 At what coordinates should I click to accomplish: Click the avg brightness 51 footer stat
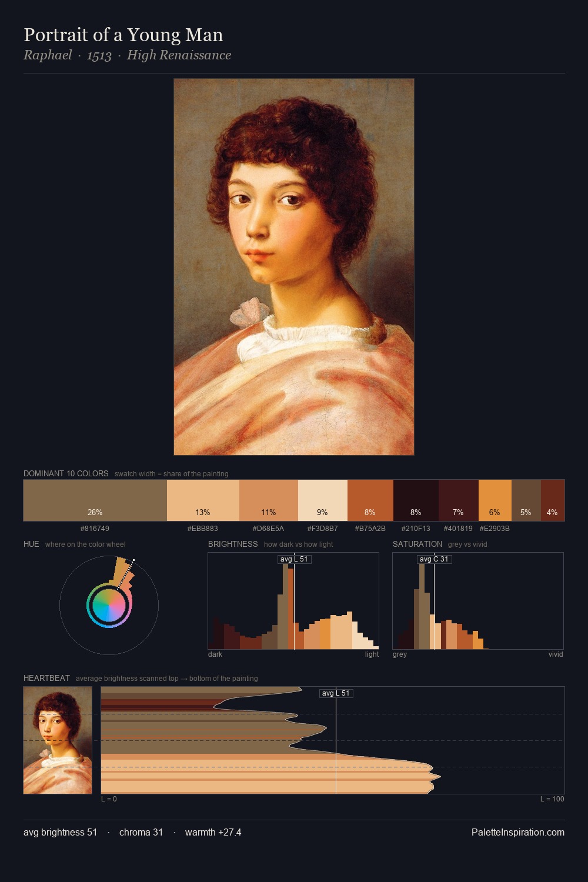tap(61, 832)
